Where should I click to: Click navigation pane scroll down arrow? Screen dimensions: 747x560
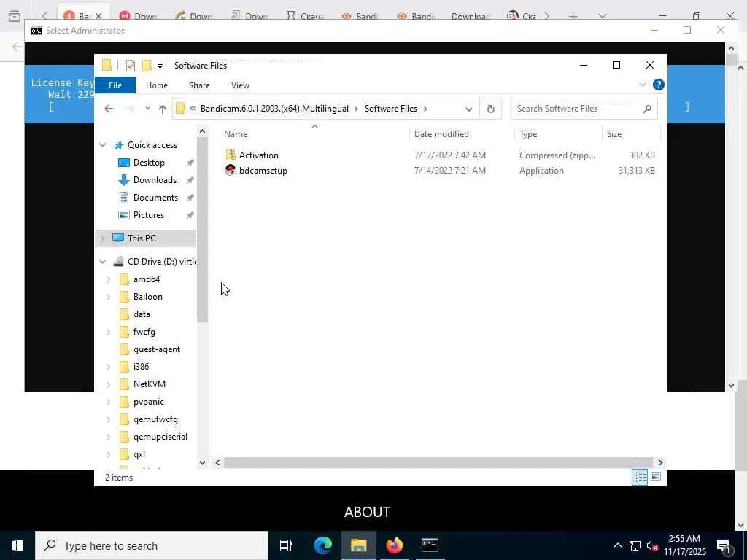(x=203, y=463)
